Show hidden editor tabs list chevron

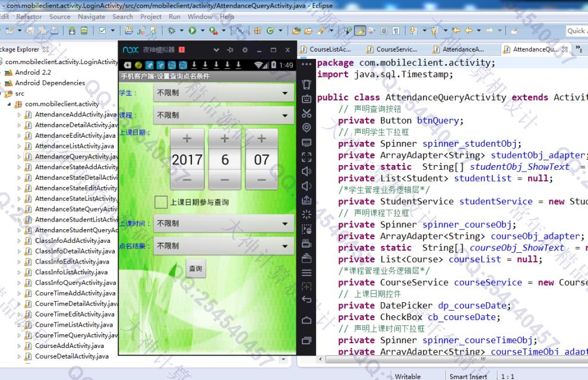pyautogui.click(x=579, y=49)
